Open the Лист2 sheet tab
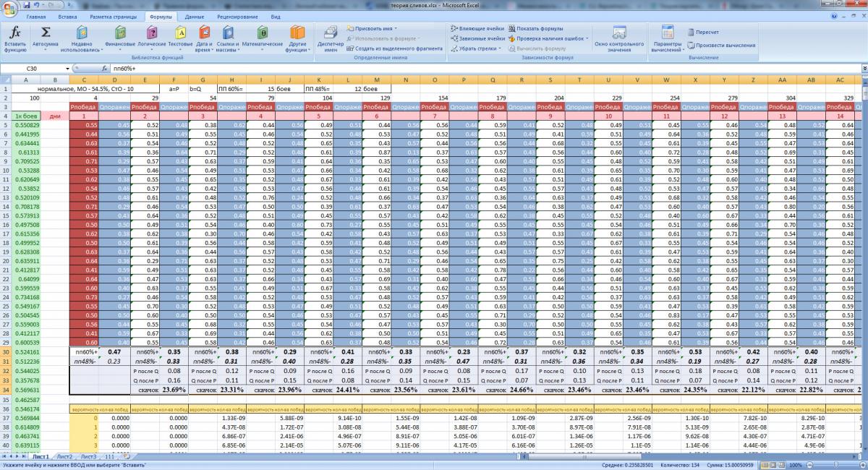Viewport: 868px width, 470px height. (x=64, y=457)
